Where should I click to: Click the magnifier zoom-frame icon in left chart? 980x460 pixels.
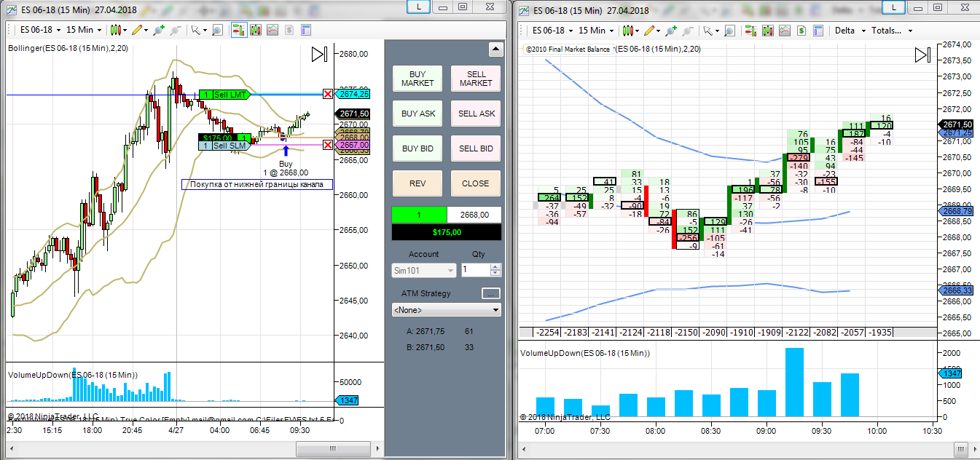click(x=217, y=30)
